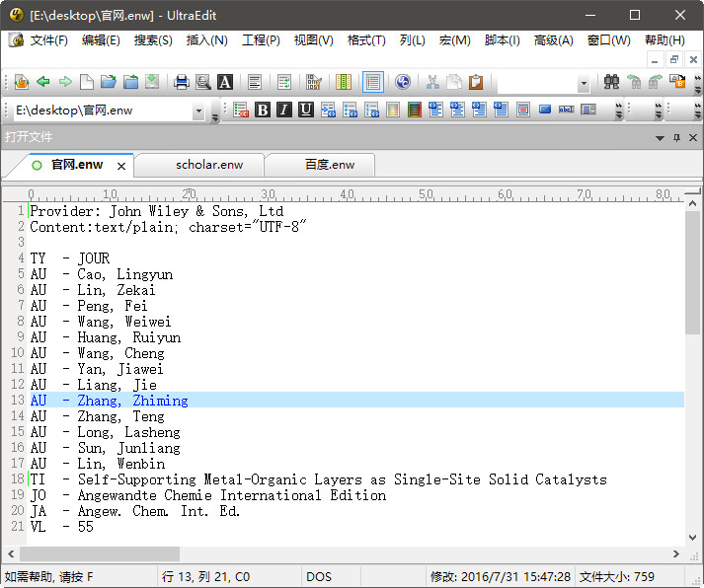Close the 官网.enw tab
The height and width of the screenshot is (588, 704).
(x=121, y=166)
